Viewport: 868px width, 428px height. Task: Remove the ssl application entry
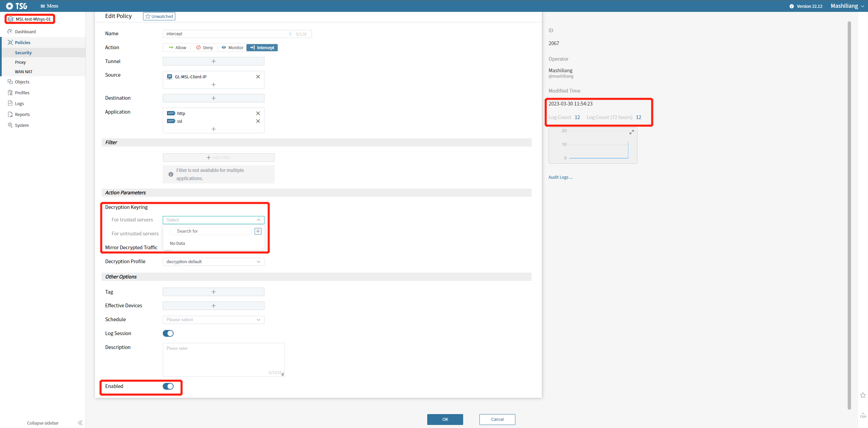[x=258, y=121]
